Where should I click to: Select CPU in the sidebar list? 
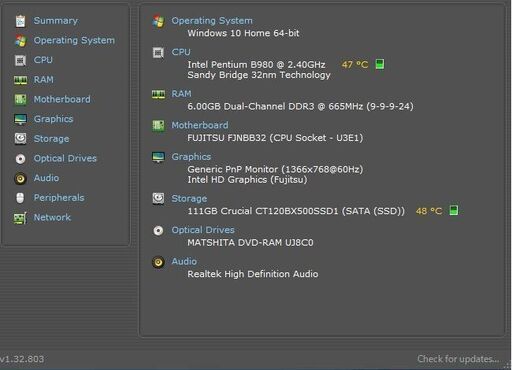(x=43, y=60)
